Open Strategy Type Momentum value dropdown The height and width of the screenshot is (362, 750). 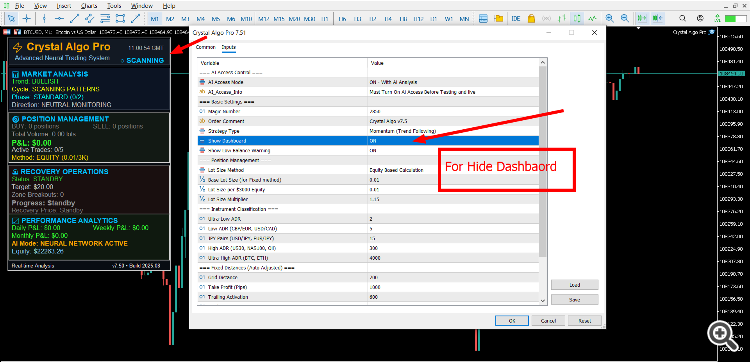pos(453,131)
